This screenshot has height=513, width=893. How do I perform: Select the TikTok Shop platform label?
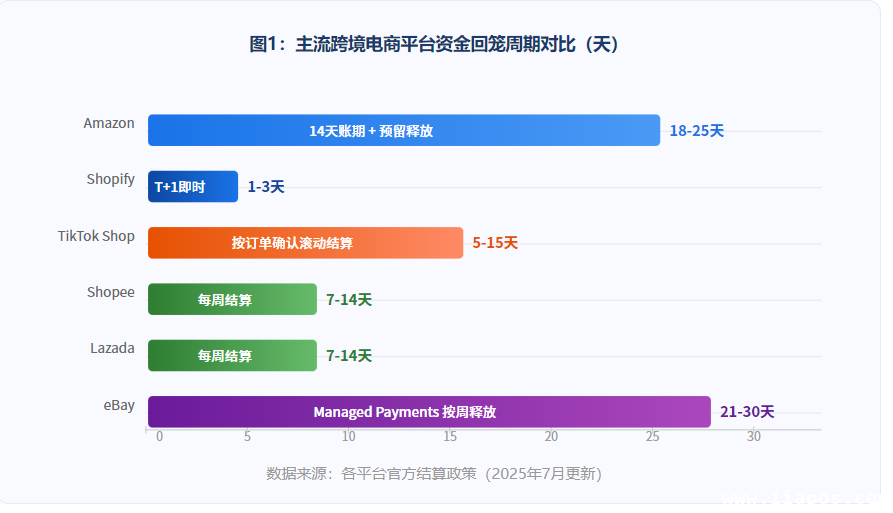[96, 236]
